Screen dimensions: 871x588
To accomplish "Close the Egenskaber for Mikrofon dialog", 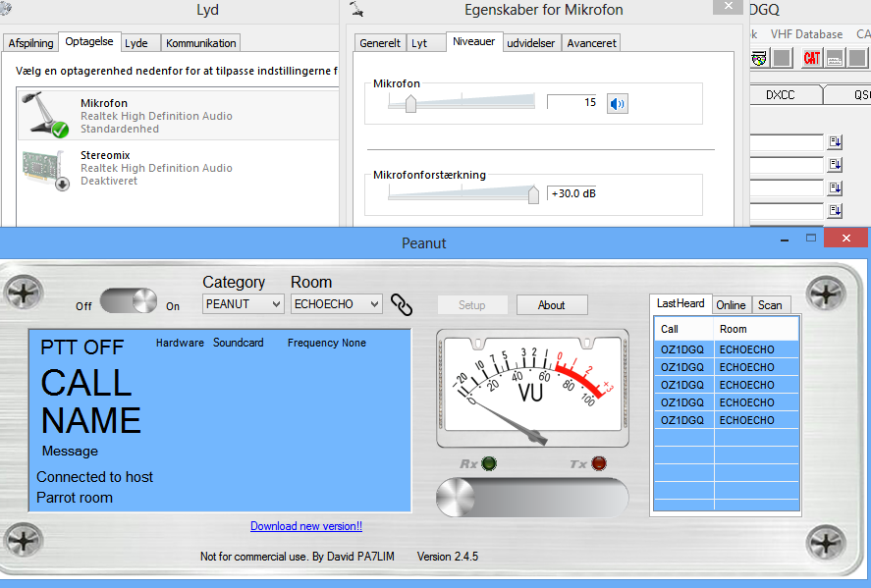I will (729, 6).
